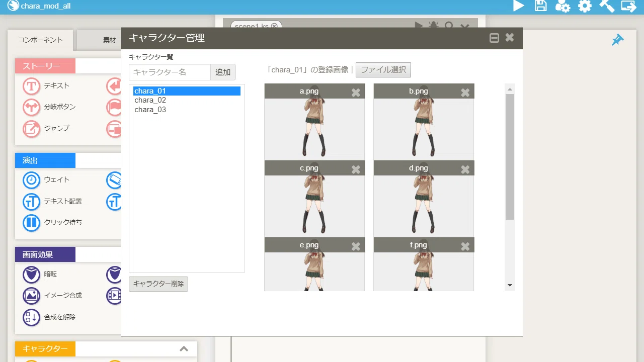Click the 画面効果 section header

click(x=45, y=254)
